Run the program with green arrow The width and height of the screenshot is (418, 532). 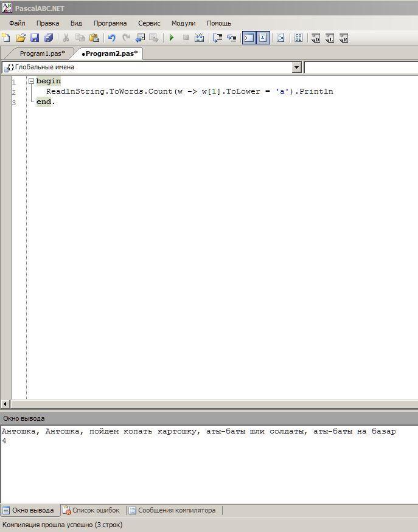point(172,38)
